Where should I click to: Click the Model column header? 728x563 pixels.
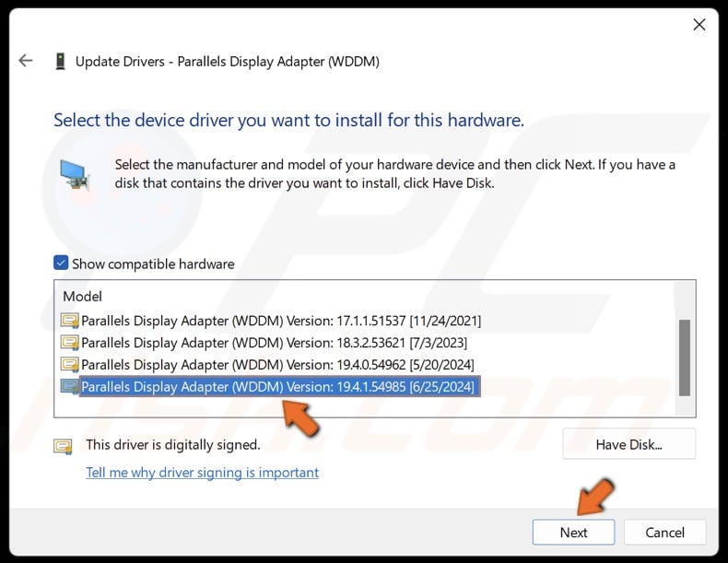click(x=83, y=296)
